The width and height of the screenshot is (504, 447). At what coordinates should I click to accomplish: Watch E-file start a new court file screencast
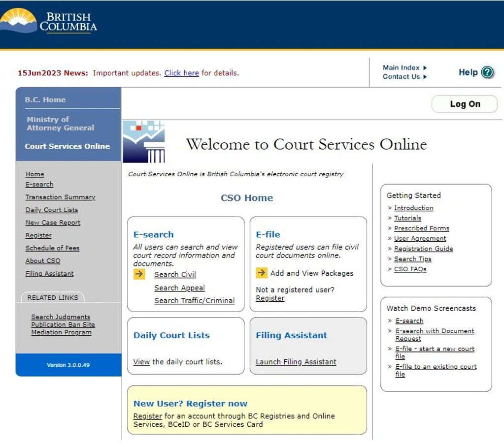click(x=435, y=352)
